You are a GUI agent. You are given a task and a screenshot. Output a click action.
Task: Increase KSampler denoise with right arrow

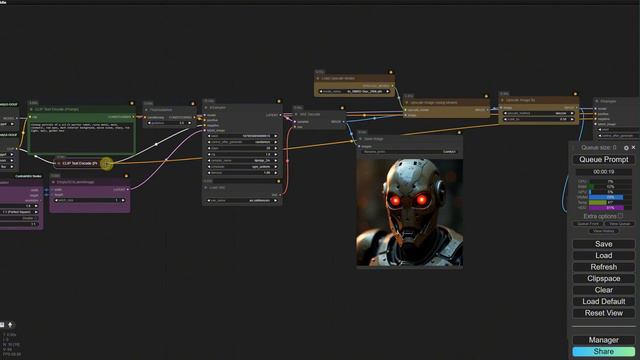[x=276, y=173]
